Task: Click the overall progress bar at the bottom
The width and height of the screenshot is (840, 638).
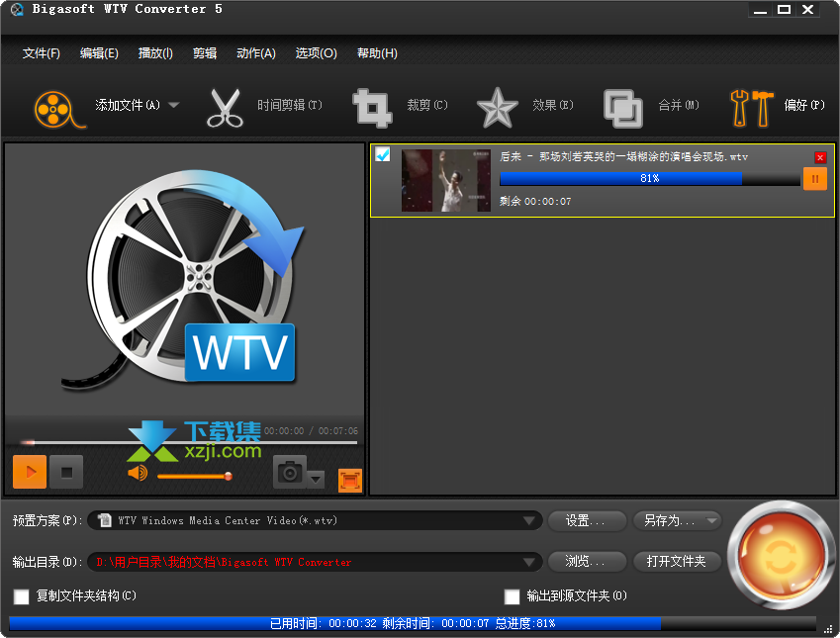Action: (x=413, y=623)
